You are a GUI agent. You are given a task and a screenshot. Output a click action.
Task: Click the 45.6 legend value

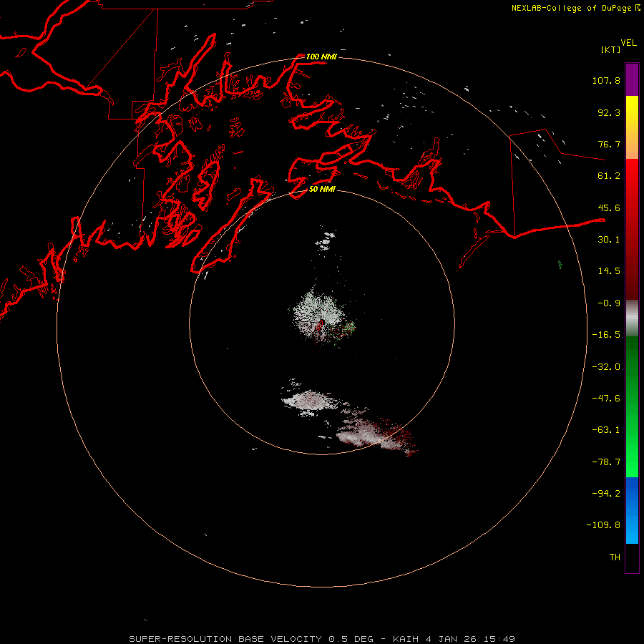click(x=609, y=208)
